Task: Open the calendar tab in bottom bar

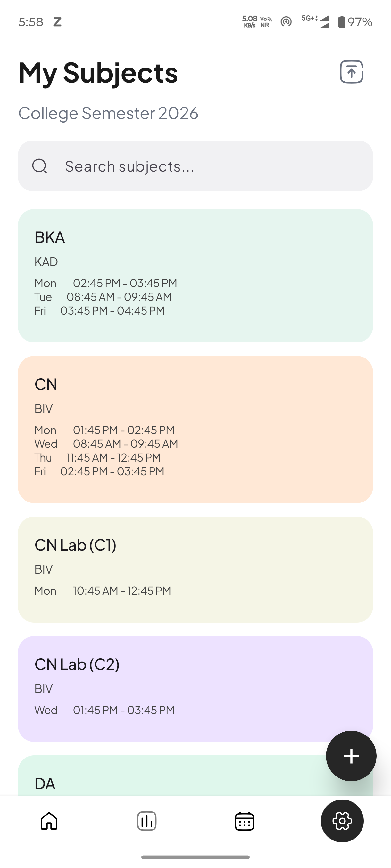Action: point(244,821)
